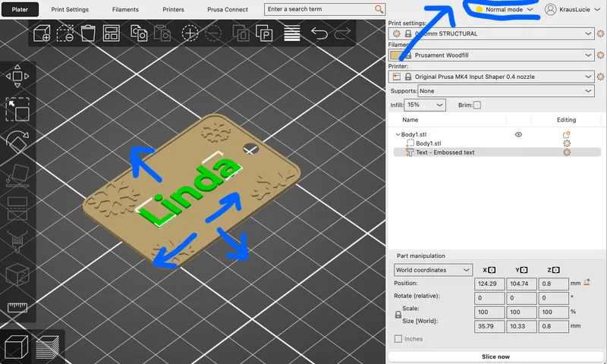Open the Variable layer height tool
This screenshot has height=364, width=607.
point(292,33)
